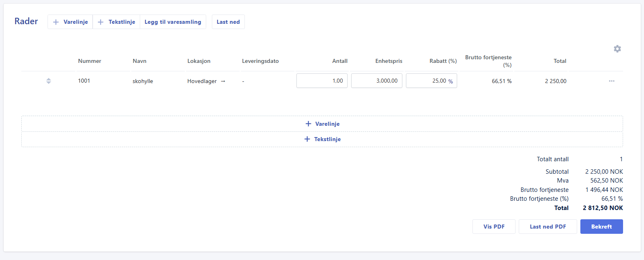The image size is (644, 260).
Task: Click the Hovedlager location arrow
Action: (x=223, y=81)
